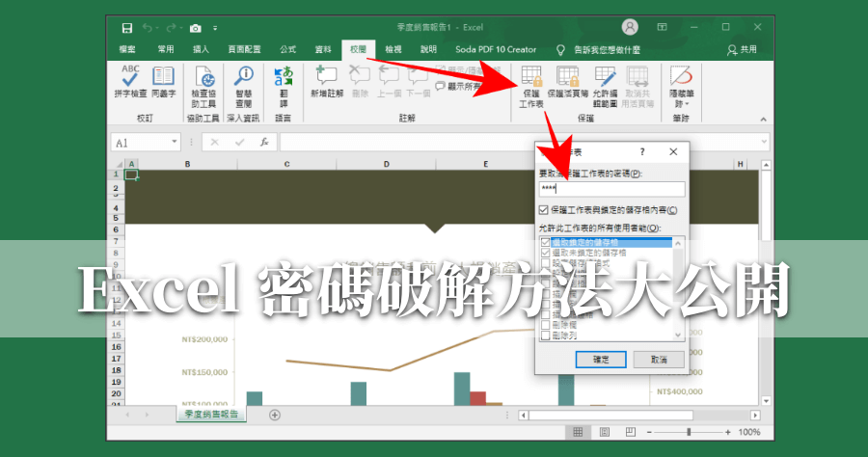The height and width of the screenshot is (457, 868).
Task: Switch to Page Layout view in status bar
Action: click(605, 432)
